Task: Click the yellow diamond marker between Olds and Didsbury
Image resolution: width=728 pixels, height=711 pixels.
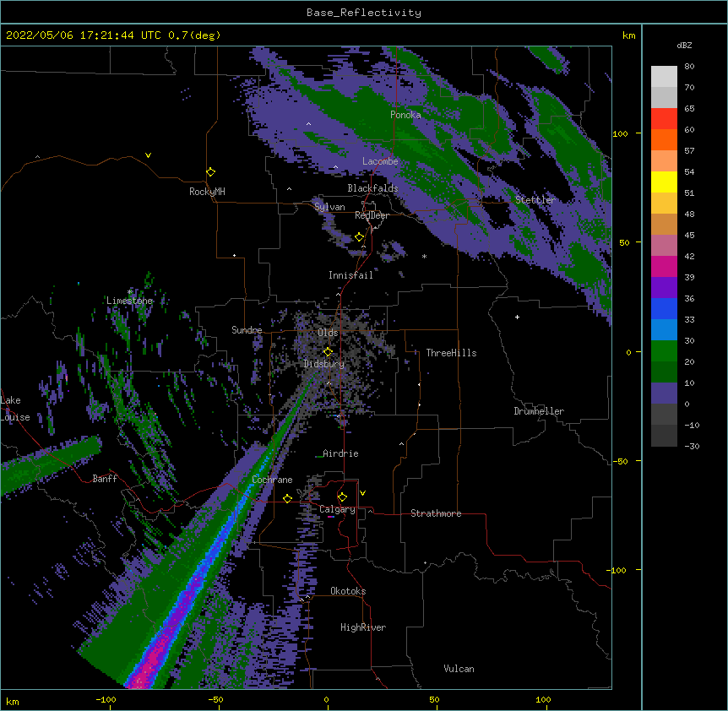Action: tap(328, 352)
